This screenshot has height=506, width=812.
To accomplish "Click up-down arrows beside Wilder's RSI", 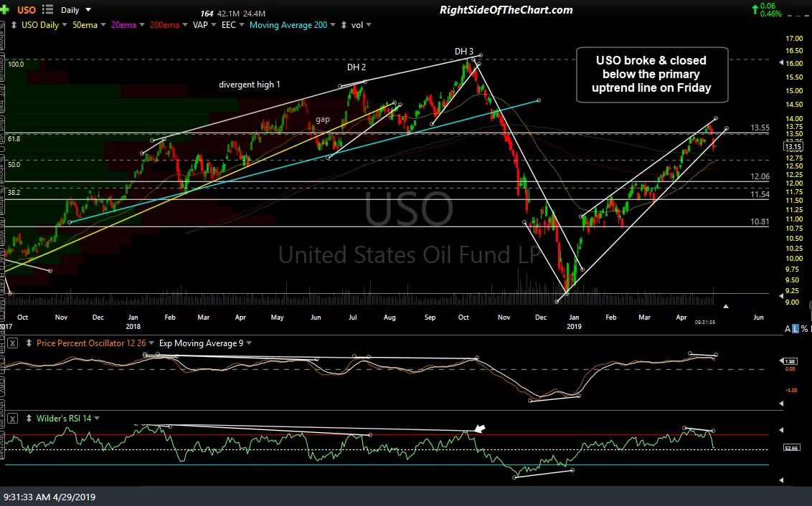I will pos(29,418).
